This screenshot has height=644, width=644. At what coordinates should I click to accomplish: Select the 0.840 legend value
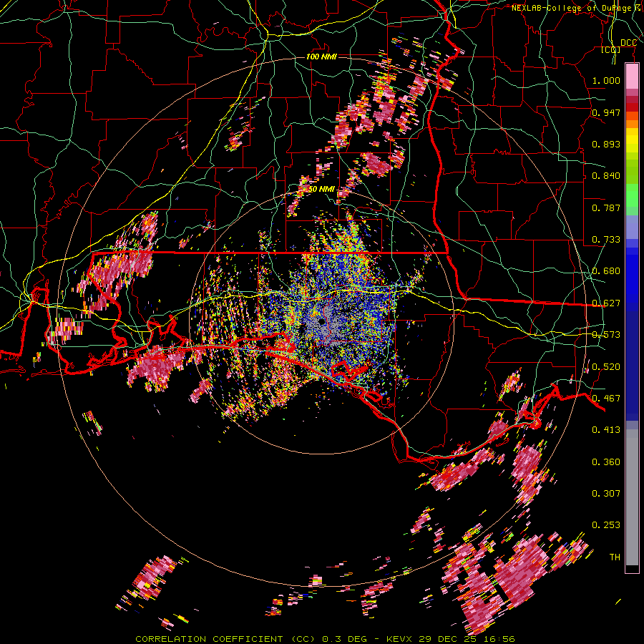606,176
